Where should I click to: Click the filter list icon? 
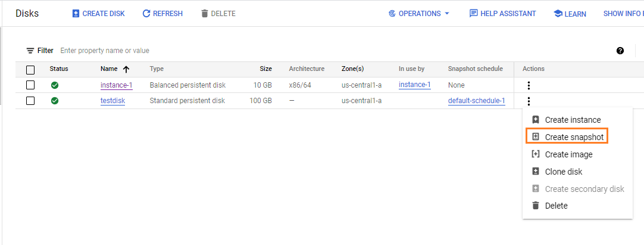[x=30, y=51]
